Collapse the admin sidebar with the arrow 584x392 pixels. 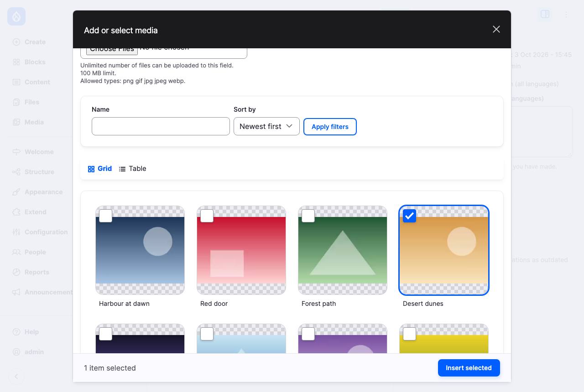click(16, 377)
